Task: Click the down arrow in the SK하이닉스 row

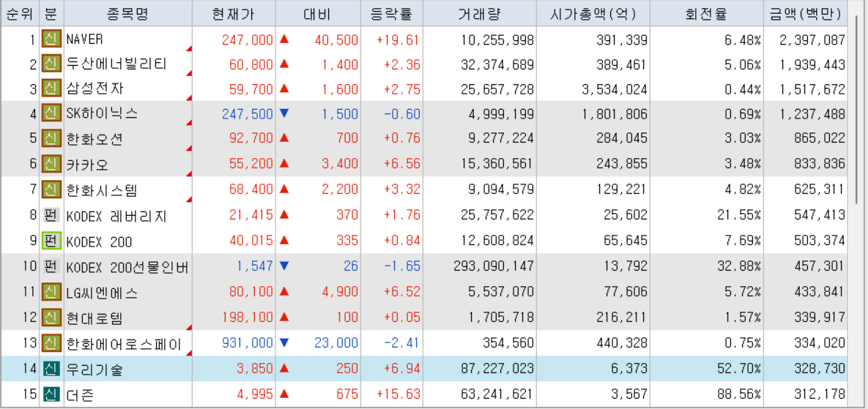Action: pyautogui.click(x=284, y=113)
